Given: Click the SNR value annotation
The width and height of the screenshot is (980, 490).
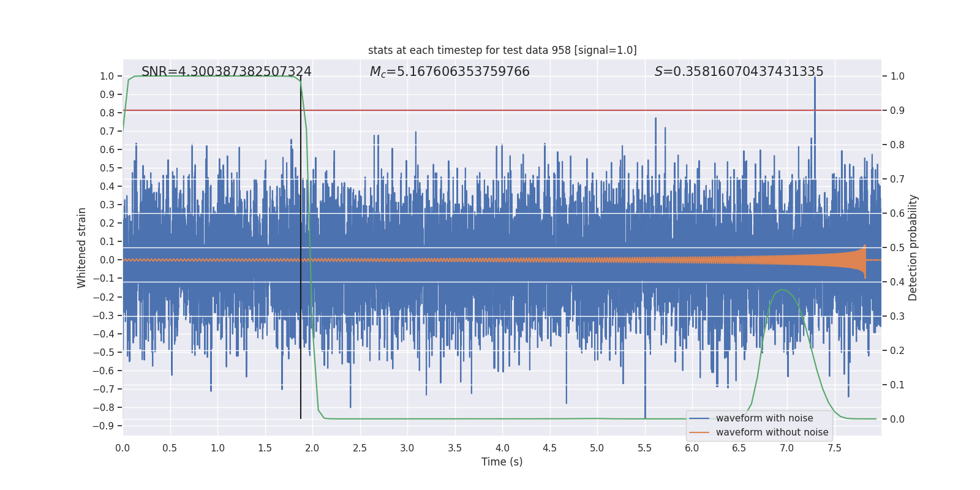Looking at the screenshot, I should click(x=226, y=72).
